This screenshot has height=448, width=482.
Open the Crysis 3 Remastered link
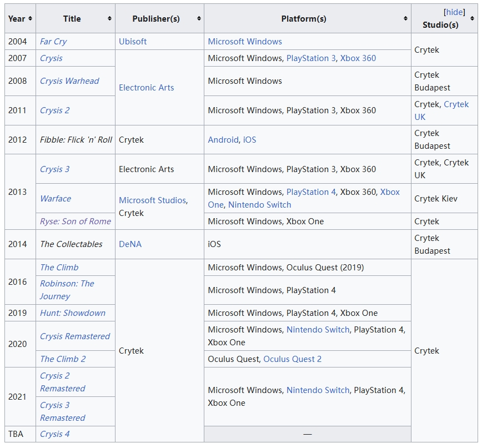pyautogui.click(x=62, y=411)
